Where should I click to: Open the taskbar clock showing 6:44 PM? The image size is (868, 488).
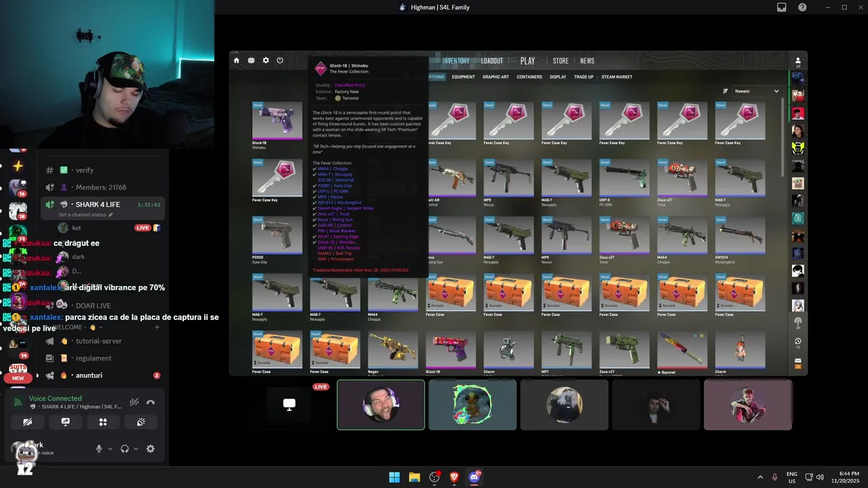(844, 477)
